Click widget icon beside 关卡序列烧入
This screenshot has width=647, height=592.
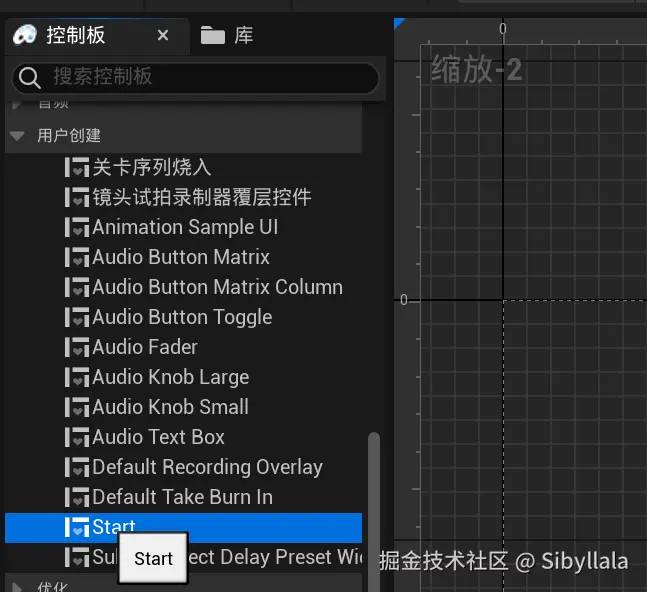[77, 167]
